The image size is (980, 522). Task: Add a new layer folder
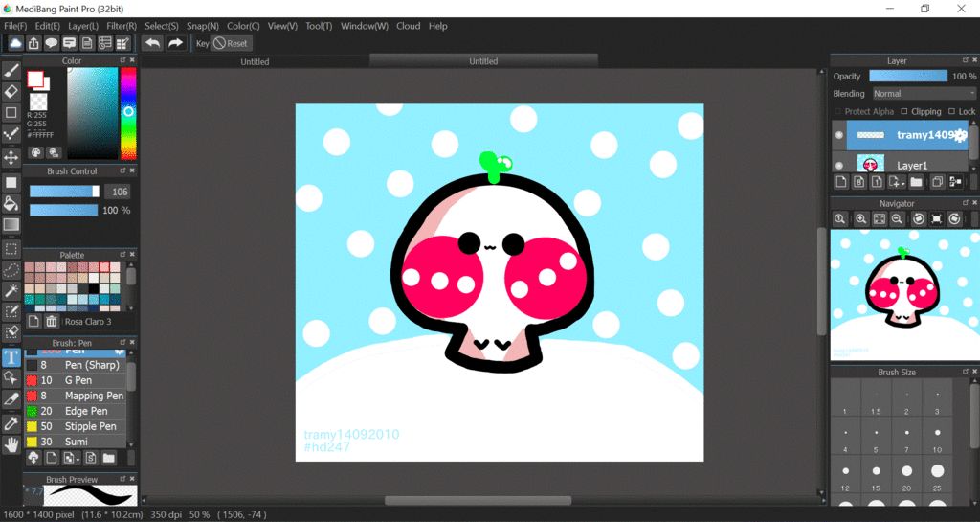[916, 182]
